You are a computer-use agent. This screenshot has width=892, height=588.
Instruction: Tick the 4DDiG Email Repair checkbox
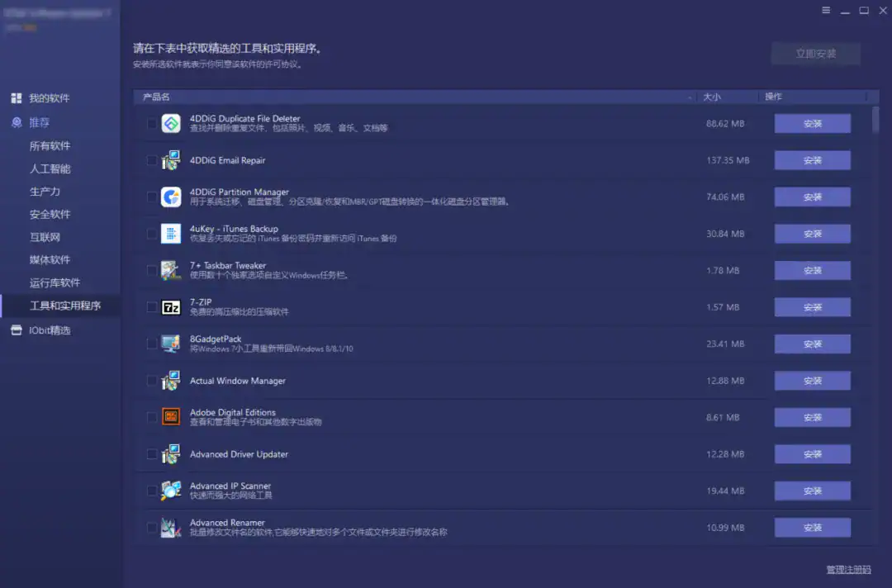pos(151,160)
